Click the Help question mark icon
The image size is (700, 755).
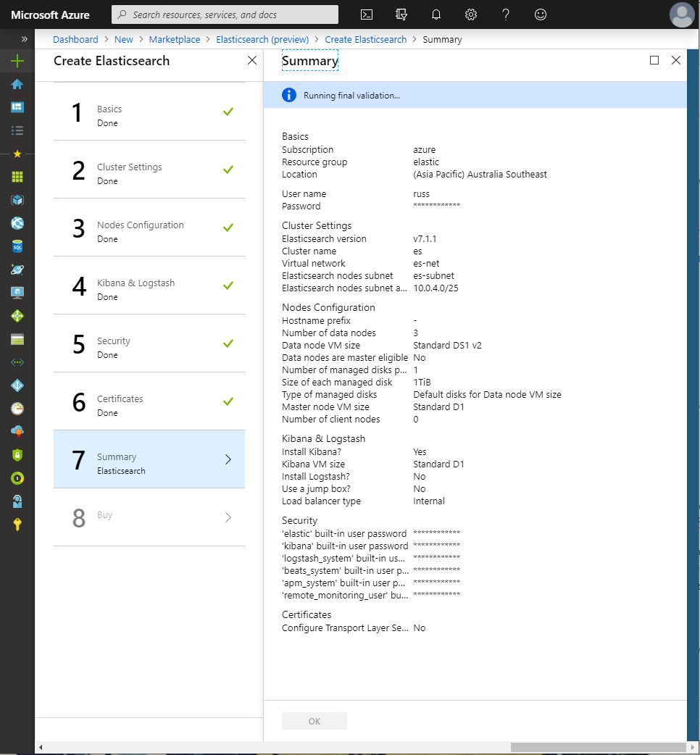click(x=506, y=14)
